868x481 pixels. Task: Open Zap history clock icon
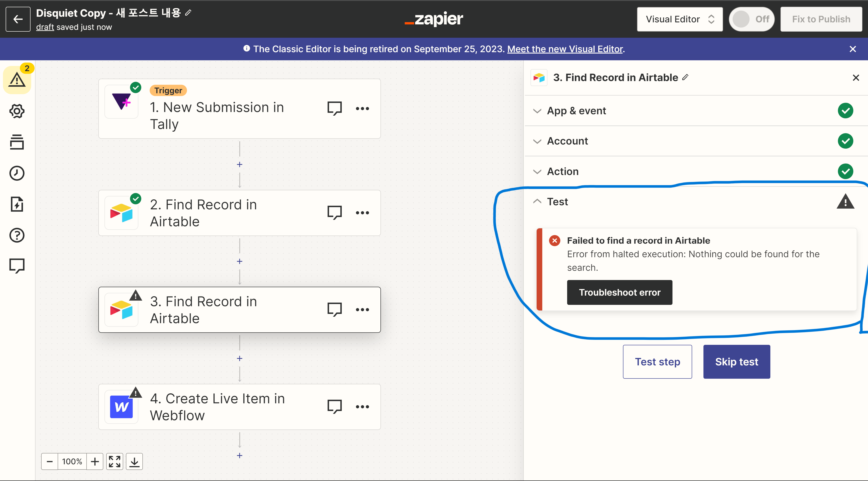coord(17,173)
